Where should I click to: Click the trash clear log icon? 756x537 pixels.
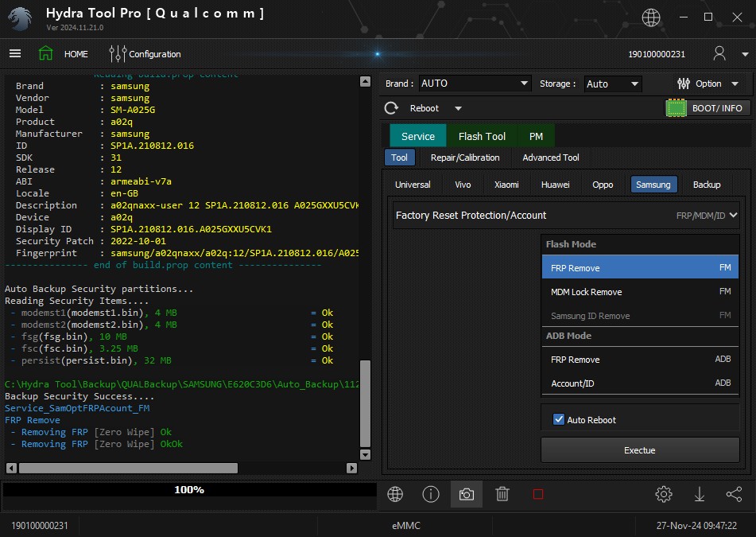pyautogui.click(x=502, y=494)
